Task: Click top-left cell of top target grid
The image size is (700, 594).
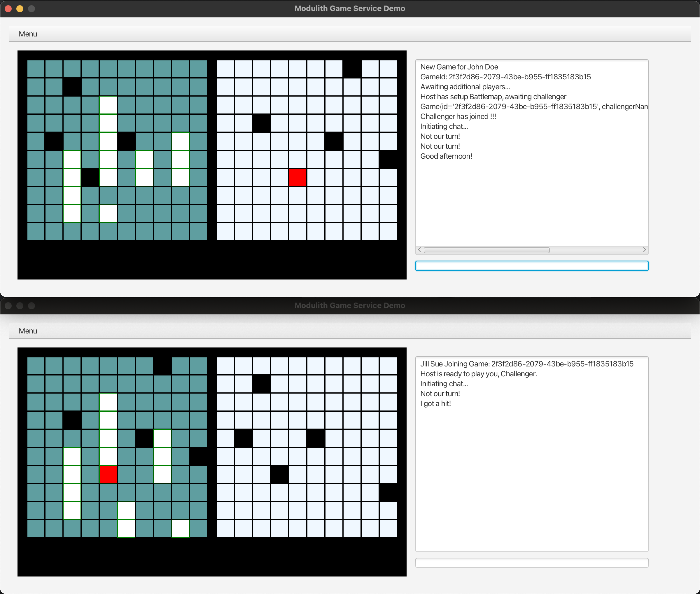Action: tap(225, 69)
